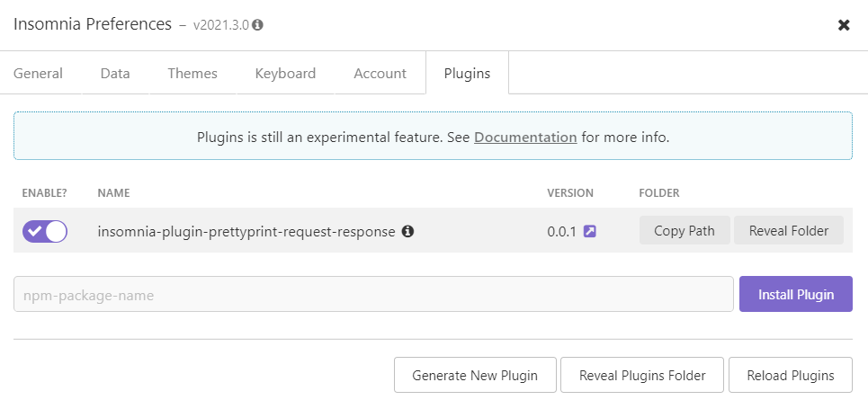Switch to the General tab
This screenshot has height=400, width=868.
(38, 74)
